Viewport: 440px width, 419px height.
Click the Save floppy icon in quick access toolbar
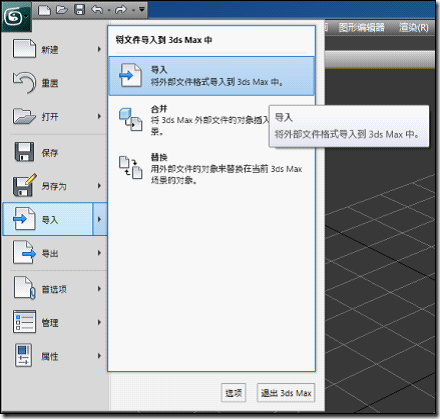point(79,10)
